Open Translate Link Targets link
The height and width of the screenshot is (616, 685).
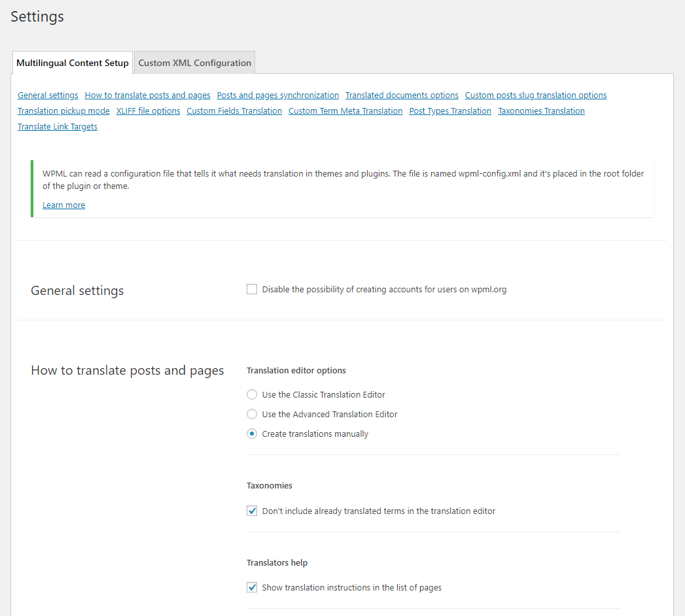[x=58, y=127]
